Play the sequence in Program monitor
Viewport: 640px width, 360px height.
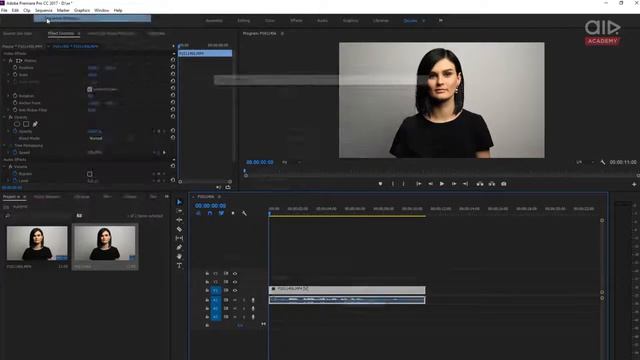[x=442, y=184]
